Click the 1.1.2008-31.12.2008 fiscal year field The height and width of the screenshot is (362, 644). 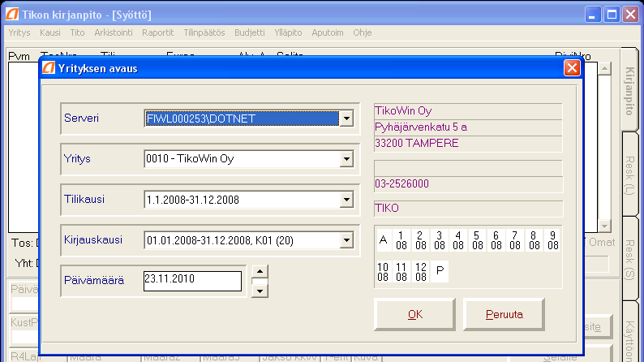click(243, 200)
